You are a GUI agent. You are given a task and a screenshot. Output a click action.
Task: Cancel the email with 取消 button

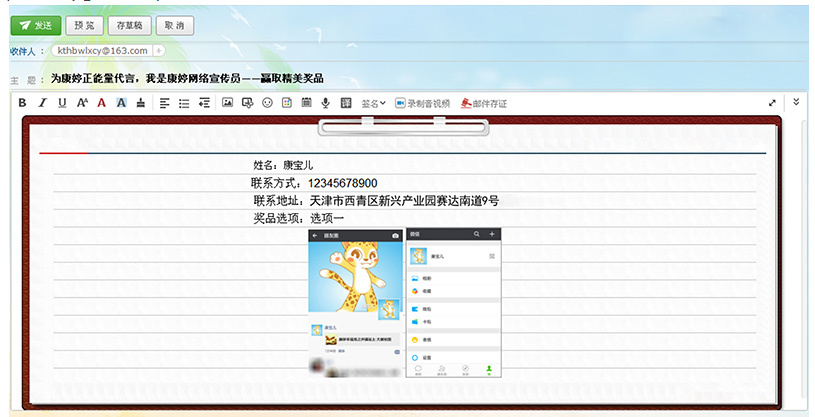point(175,25)
